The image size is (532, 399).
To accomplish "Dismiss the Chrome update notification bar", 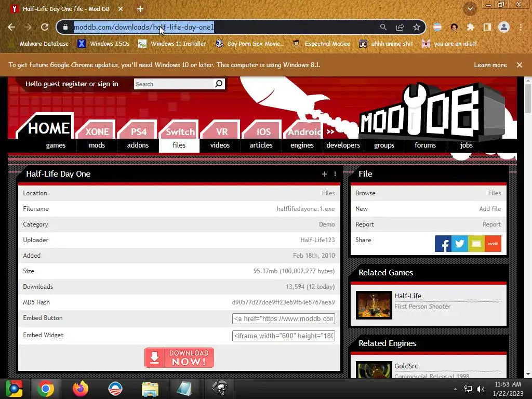I will 520,65.
